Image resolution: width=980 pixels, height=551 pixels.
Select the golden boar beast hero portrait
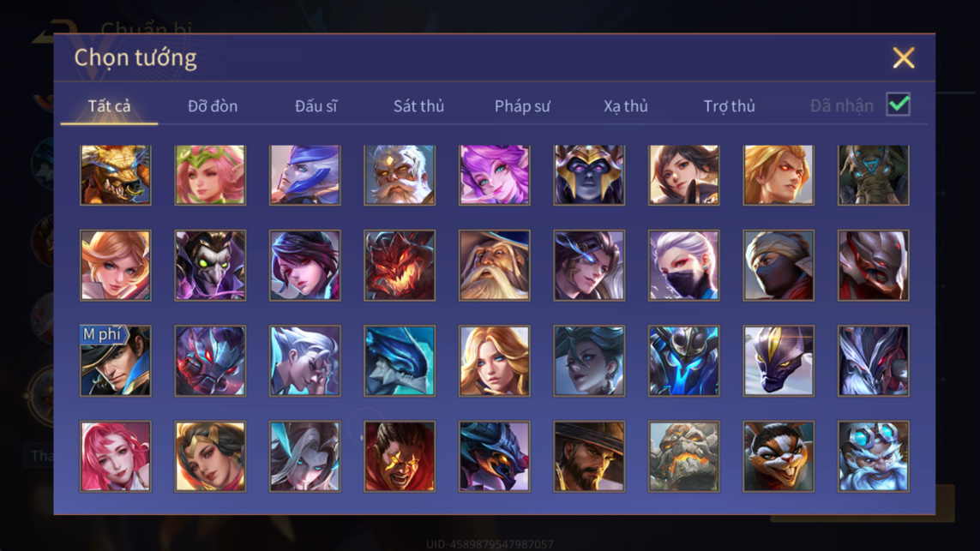click(116, 175)
